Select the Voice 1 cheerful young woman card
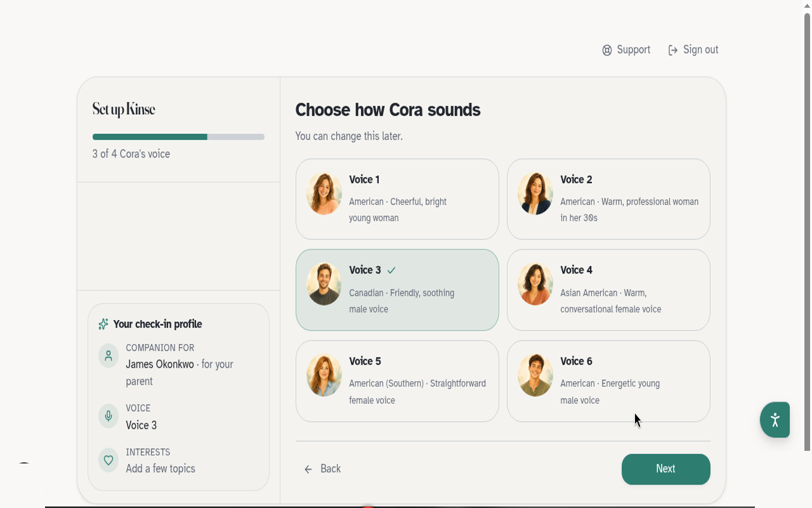The width and height of the screenshot is (812, 508). (397, 199)
